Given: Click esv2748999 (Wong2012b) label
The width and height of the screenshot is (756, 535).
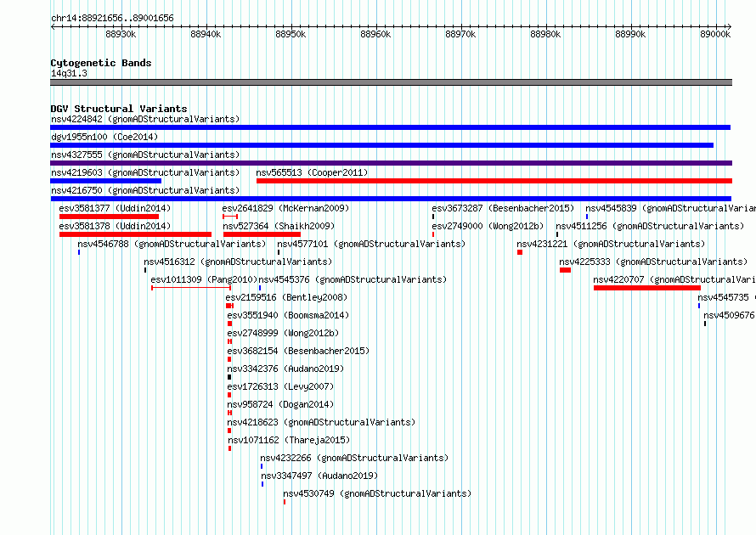Looking at the screenshot, I should point(283,333).
